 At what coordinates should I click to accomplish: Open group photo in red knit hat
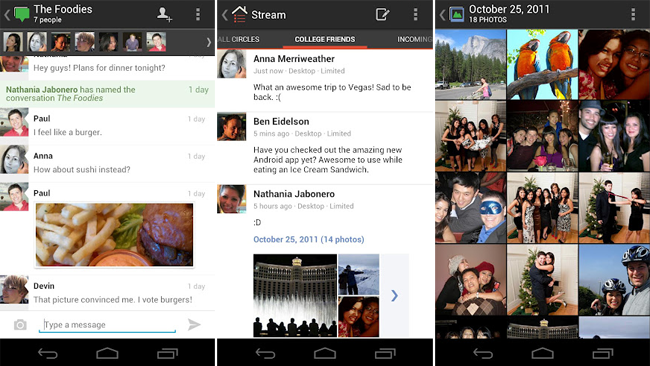click(x=471, y=280)
